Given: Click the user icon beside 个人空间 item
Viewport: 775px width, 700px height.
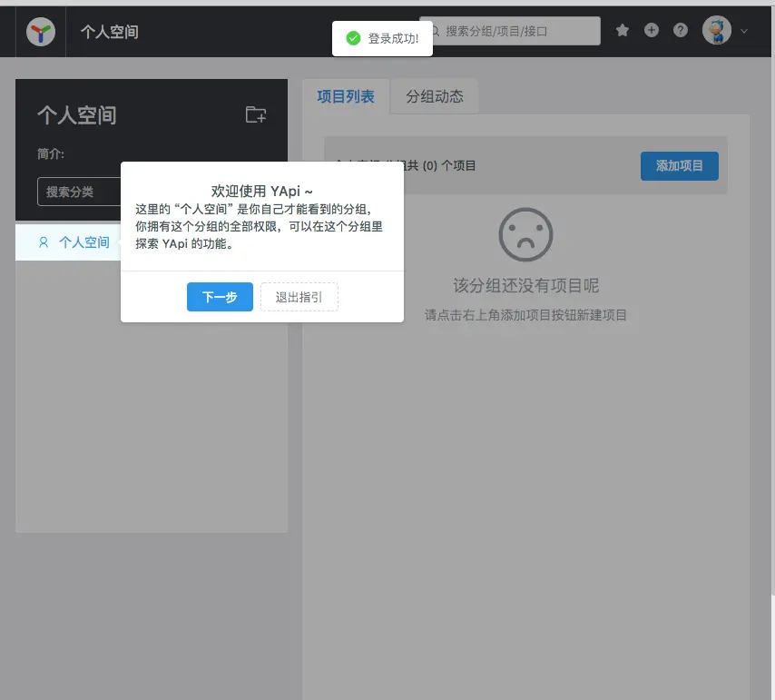Looking at the screenshot, I should coord(44,242).
